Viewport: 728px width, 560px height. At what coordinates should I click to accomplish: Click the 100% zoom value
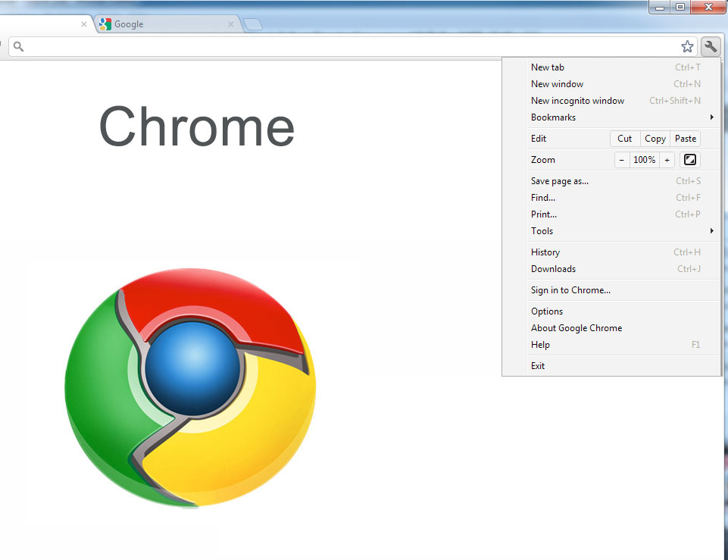coord(645,160)
